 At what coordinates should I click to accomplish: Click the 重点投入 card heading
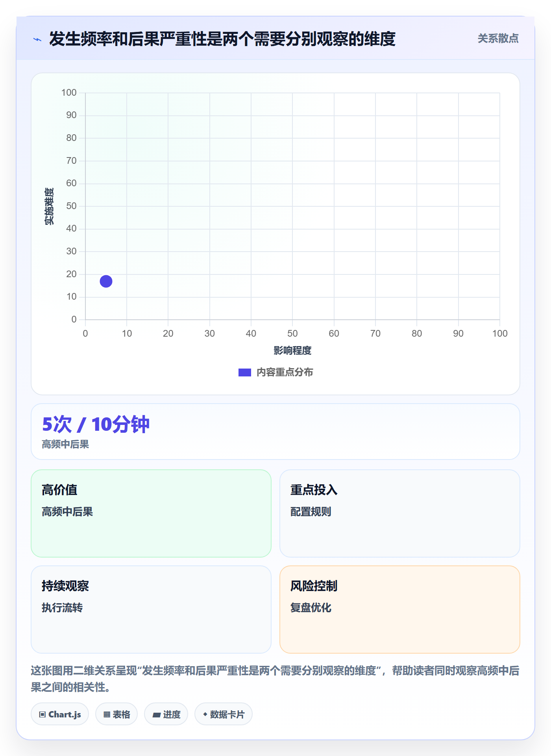(x=314, y=490)
